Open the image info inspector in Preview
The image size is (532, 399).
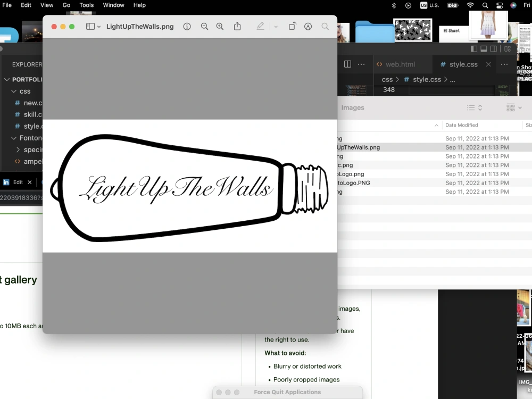[187, 27]
